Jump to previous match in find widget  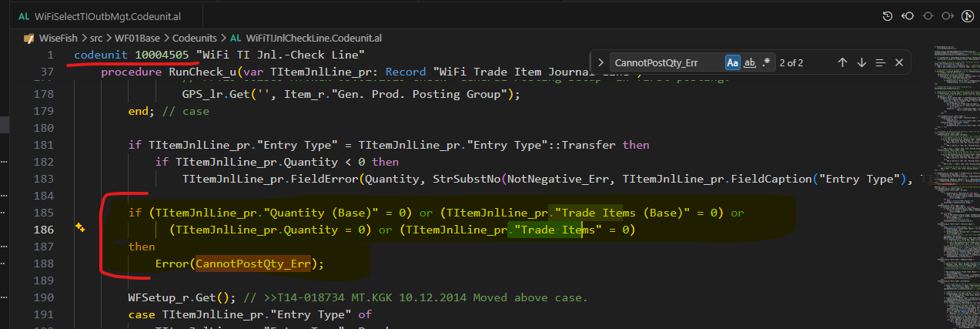pos(842,62)
